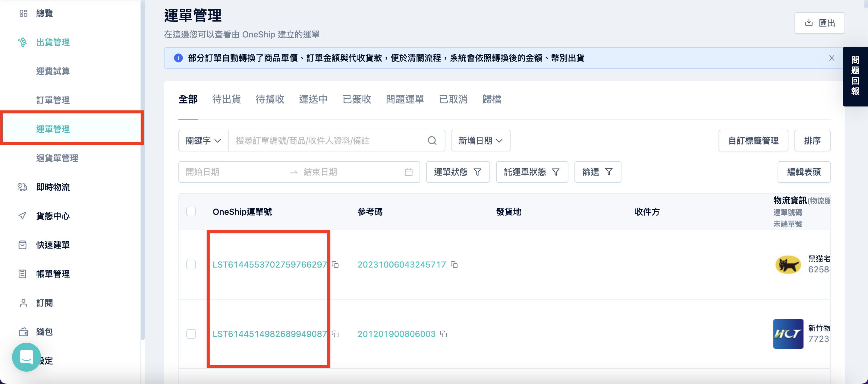The width and height of the screenshot is (868, 384).
Task: Open the chat support bubble
Action: [x=26, y=357]
